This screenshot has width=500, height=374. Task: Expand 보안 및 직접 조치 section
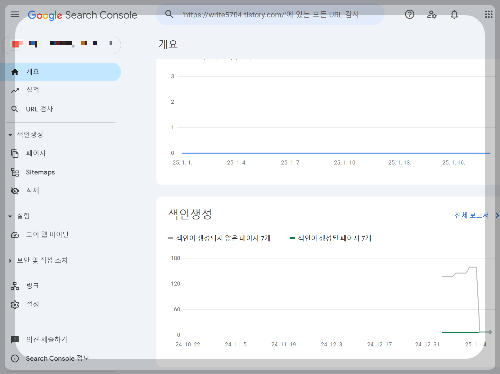(x=38, y=260)
